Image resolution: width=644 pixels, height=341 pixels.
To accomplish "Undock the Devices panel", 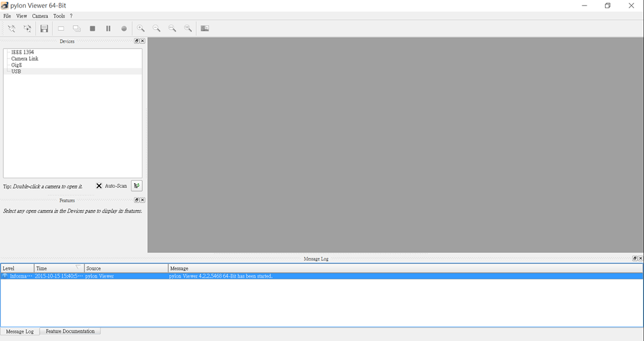I will coord(136,41).
